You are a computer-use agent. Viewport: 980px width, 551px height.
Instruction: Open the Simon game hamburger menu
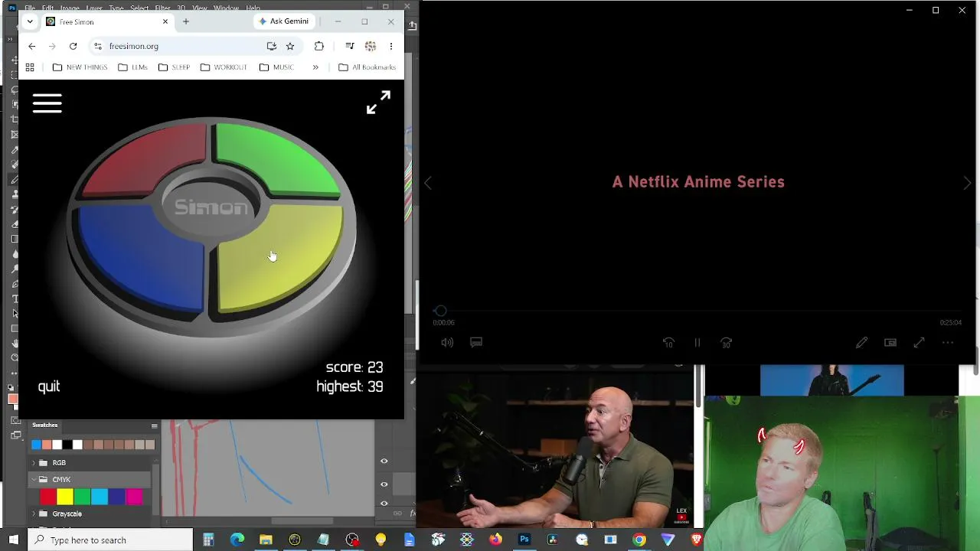(x=47, y=103)
